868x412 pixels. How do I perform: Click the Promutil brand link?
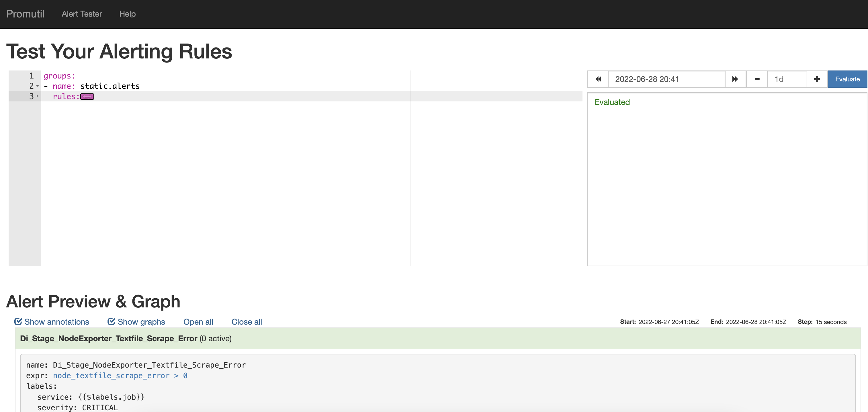click(x=25, y=14)
